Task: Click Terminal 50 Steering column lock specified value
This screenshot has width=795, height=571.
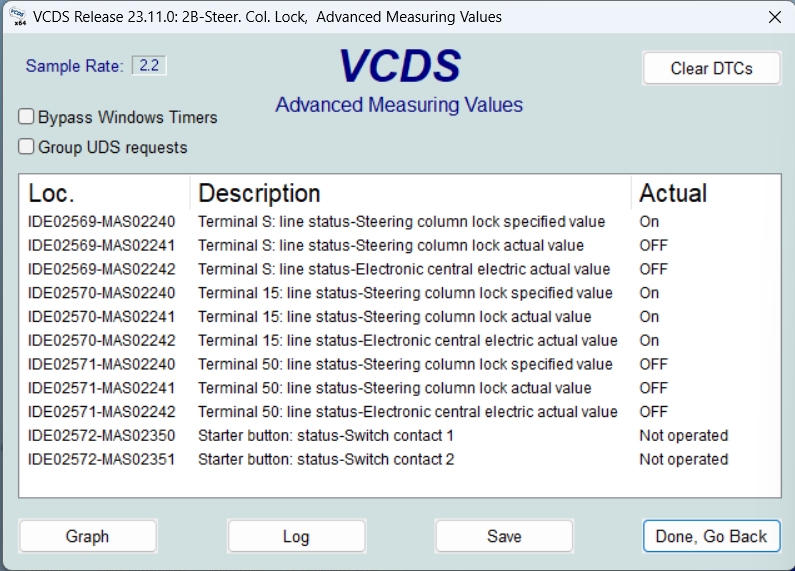Action: (406, 365)
